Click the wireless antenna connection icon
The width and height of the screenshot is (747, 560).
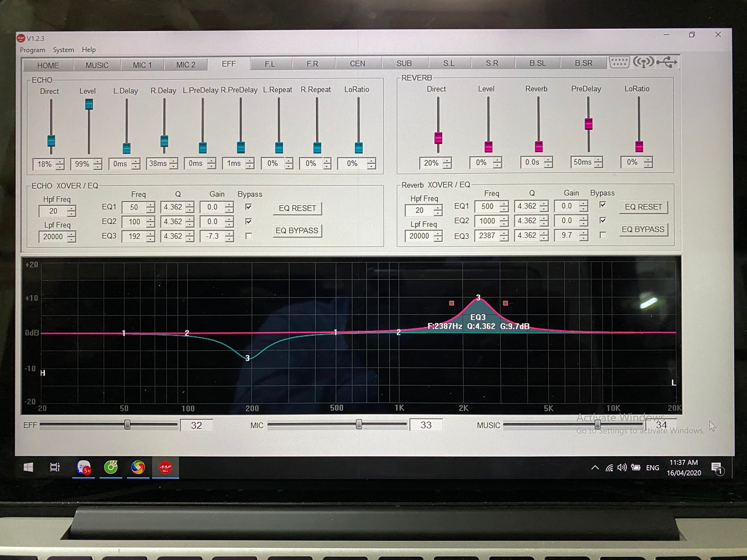[643, 62]
